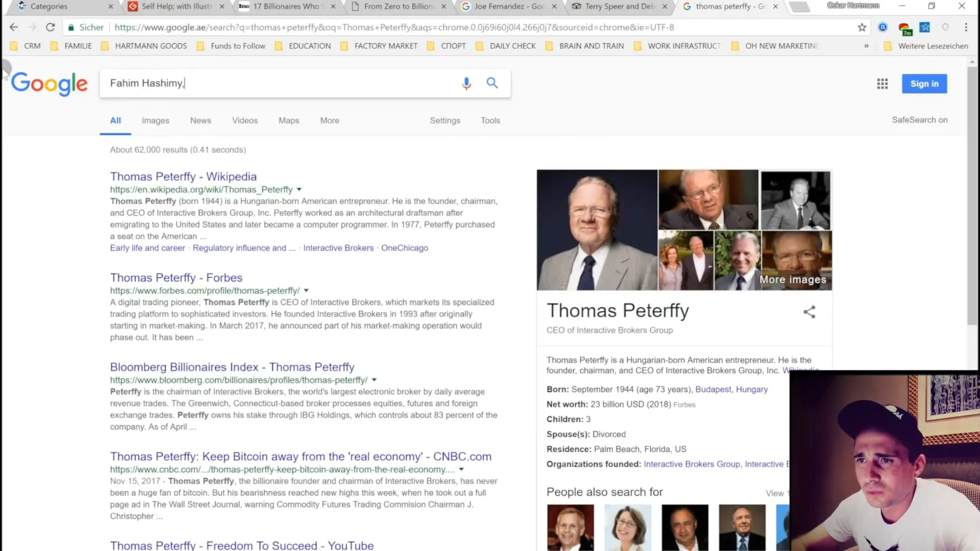The height and width of the screenshot is (551, 980).
Task: Click the More images thumbnail
Action: tap(796, 261)
